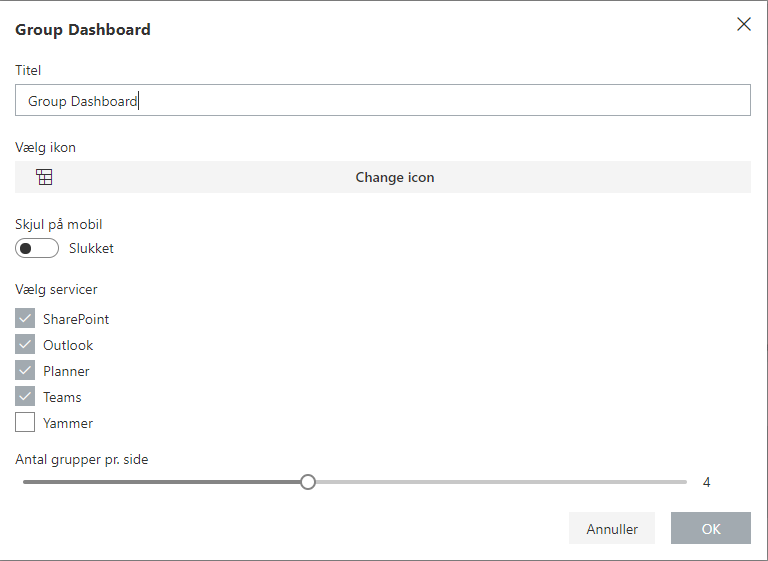
Task: Click the Titel text input field
Action: 383,100
